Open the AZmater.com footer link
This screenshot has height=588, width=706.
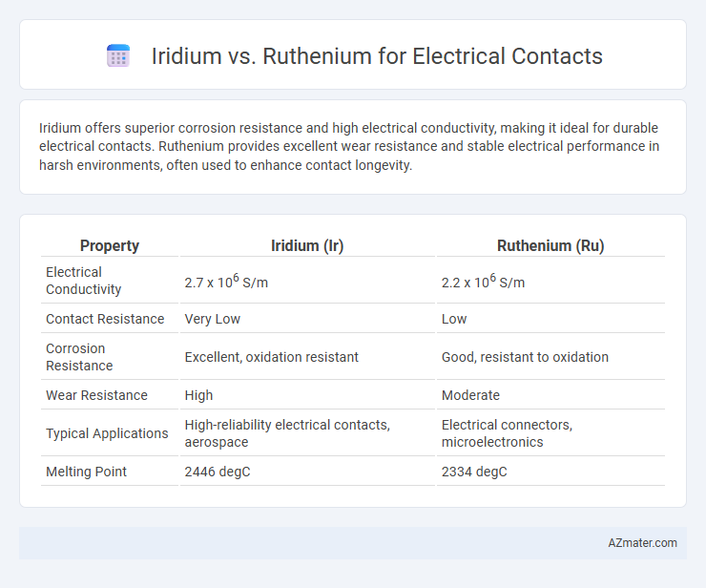click(642, 543)
